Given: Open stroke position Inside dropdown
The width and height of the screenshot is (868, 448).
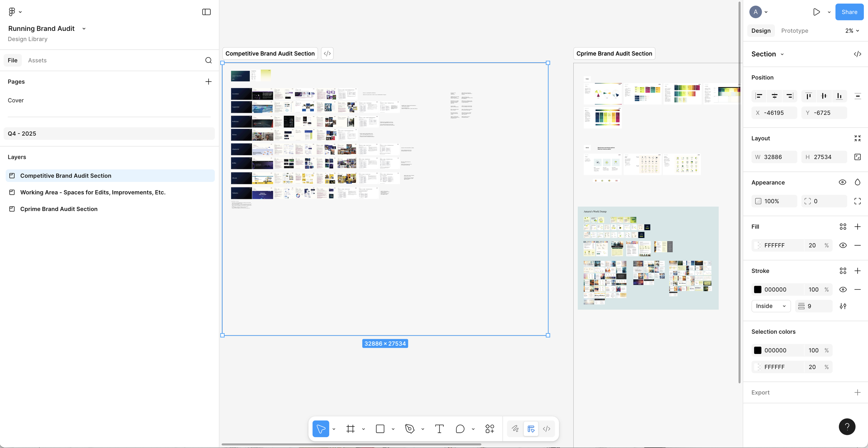Looking at the screenshot, I should click(771, 306).
